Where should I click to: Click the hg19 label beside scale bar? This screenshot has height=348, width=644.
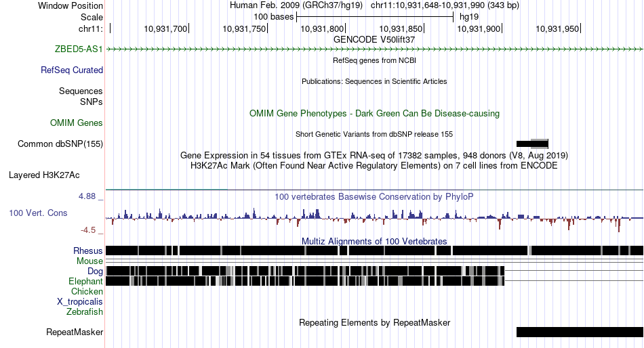(469, 17)
